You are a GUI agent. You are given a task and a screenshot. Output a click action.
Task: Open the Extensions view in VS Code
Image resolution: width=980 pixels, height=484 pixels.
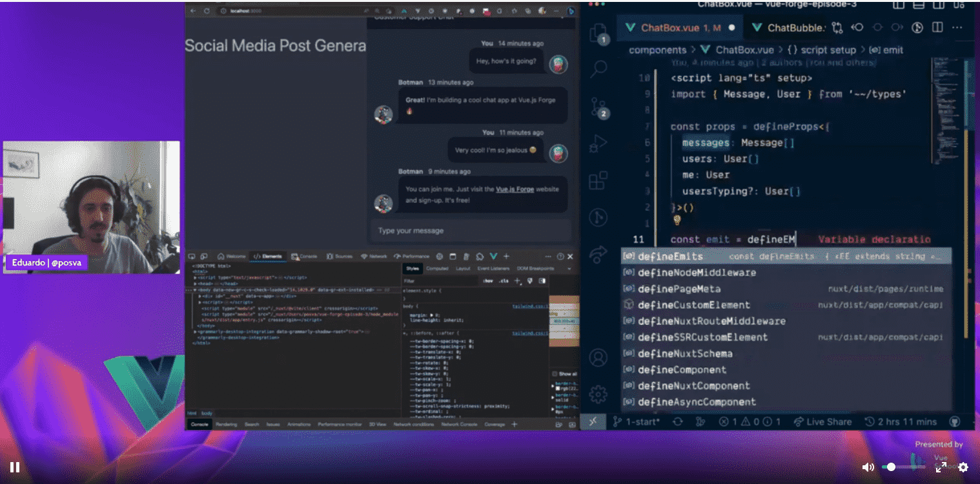[598, 180]
